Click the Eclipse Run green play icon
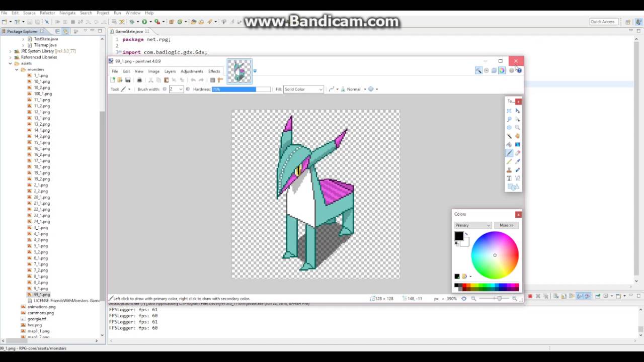The height and width of the screenshot is (362, 644). click(144, 22)
